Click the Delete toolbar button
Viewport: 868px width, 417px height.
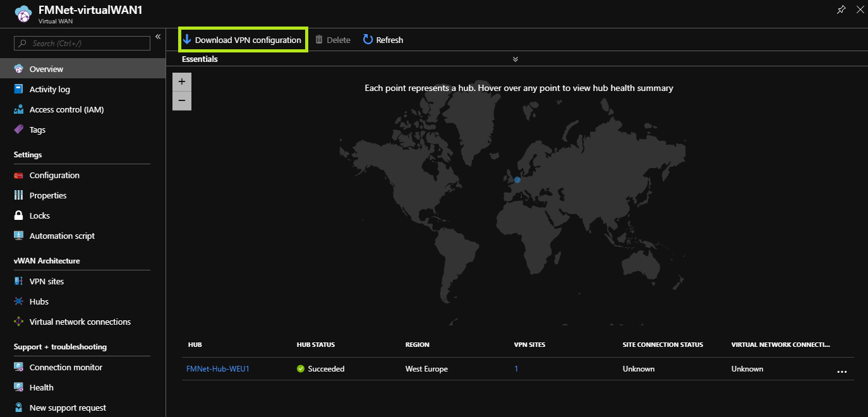333,40
